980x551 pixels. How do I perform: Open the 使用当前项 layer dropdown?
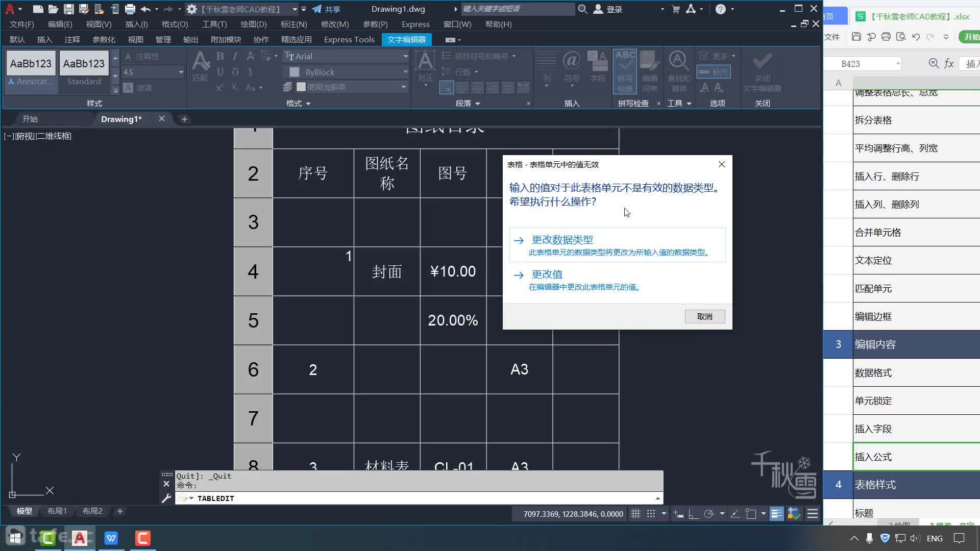[404, 87]
